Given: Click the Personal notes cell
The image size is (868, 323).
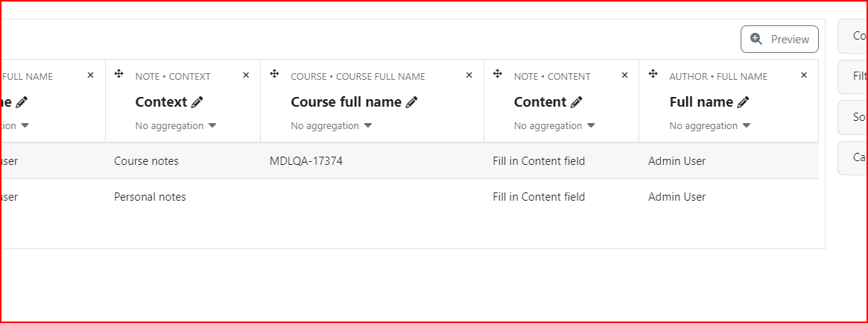Looking at the screenshot, I should pyautogui.click(x=150, y=197).
